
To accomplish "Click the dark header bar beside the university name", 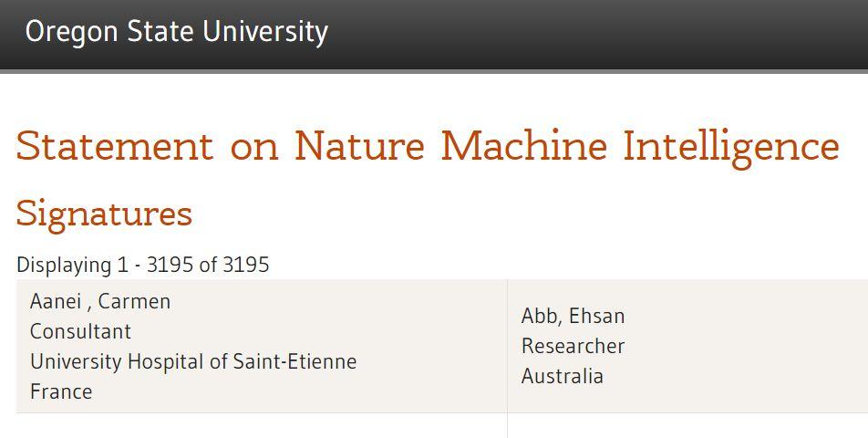I will 598,33.
